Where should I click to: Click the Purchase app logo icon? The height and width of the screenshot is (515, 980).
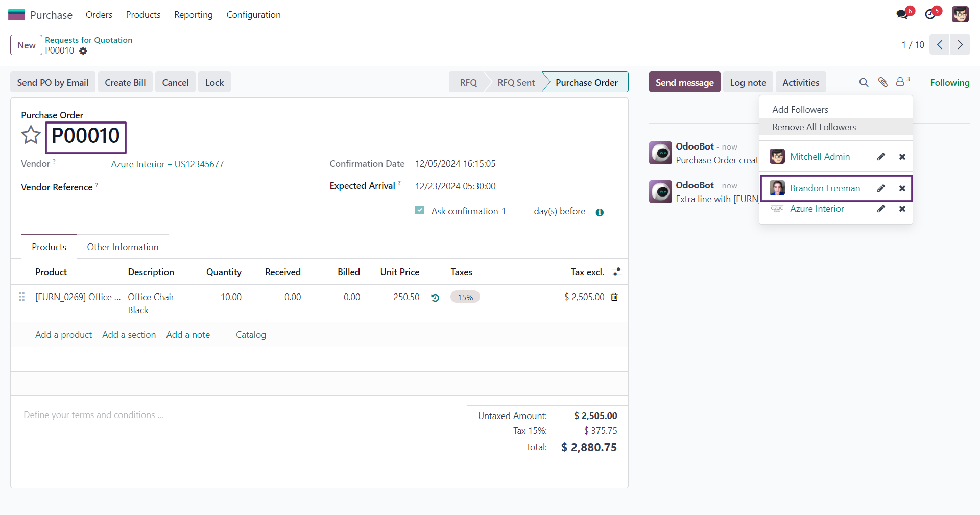pos(16,15)
